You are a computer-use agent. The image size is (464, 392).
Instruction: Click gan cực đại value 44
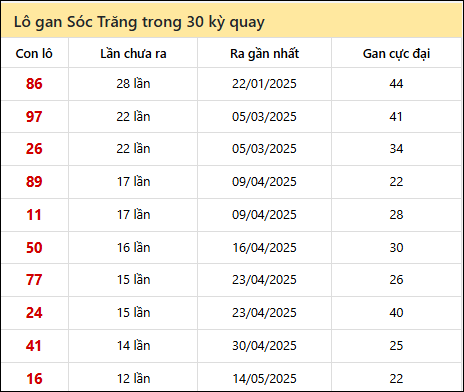click(x=396, y=84)
